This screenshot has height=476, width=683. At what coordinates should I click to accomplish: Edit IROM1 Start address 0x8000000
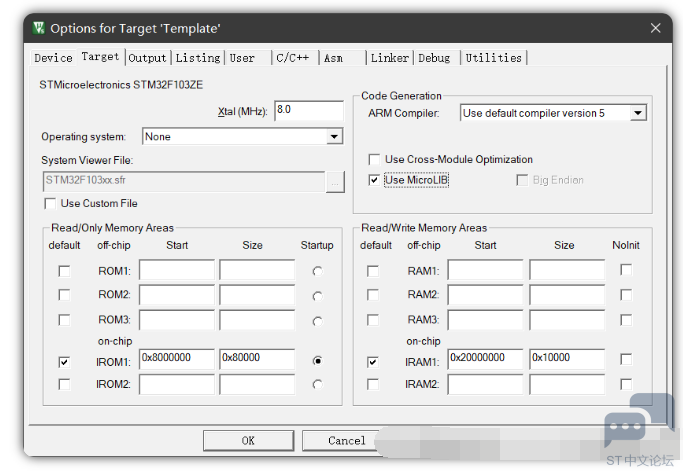point(177,359)
